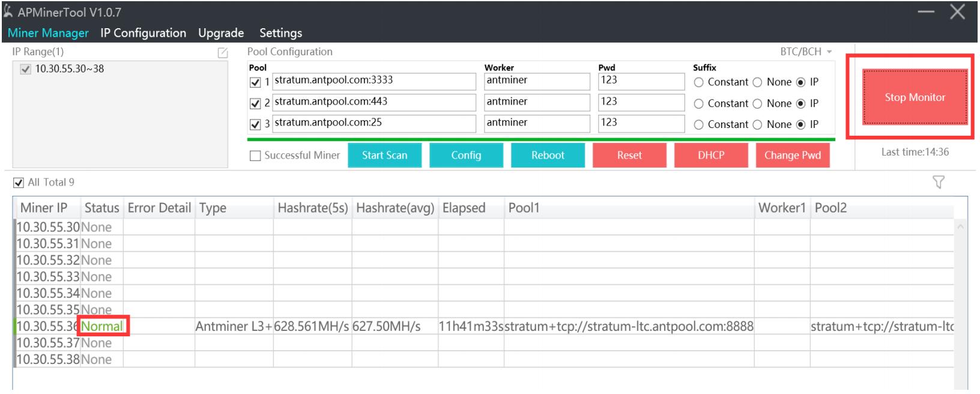Open the miner list filter funnel icon
Screen dimensions: 980x394
tap(938, 182)
